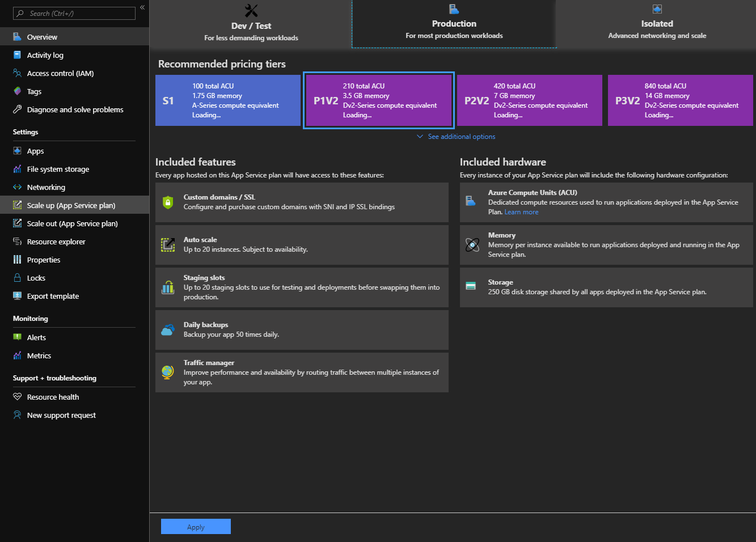
Task: Click the New support request icon
Action: point(18,415)
